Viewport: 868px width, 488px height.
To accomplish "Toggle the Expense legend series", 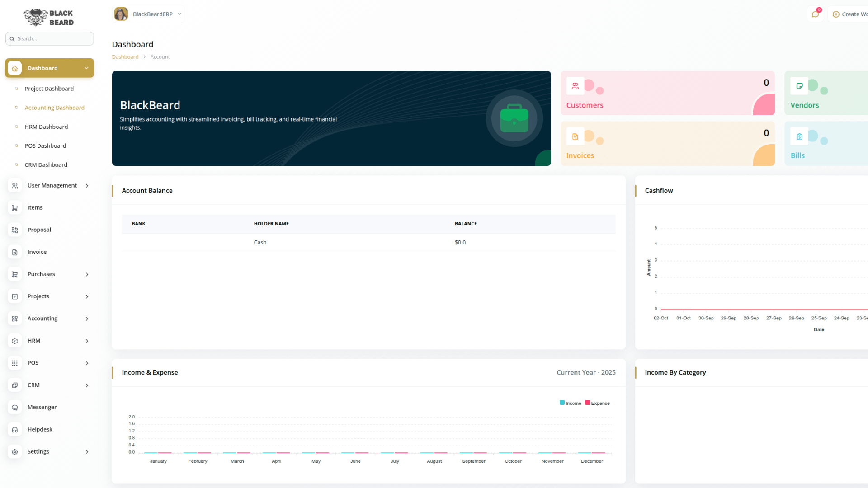I will pos(597,403).
